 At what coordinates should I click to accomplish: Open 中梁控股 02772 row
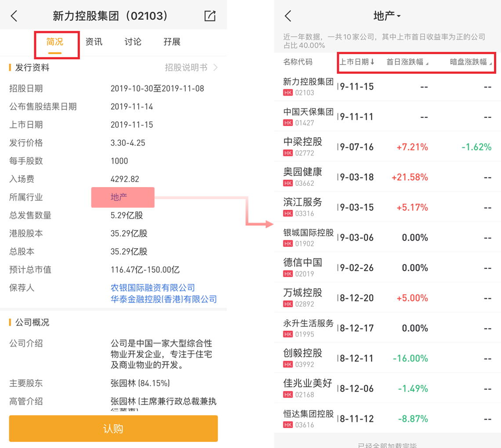387,147
